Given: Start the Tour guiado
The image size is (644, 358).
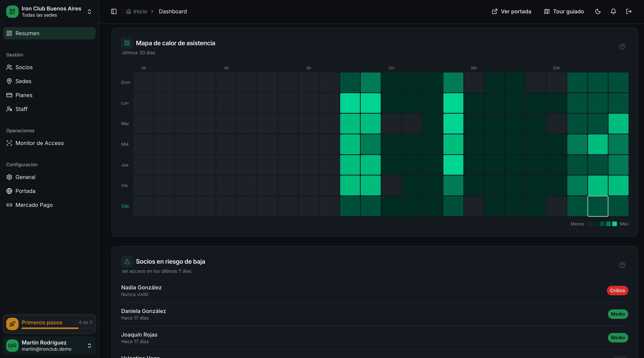Looking at the screenshot, I should (564, 11).
